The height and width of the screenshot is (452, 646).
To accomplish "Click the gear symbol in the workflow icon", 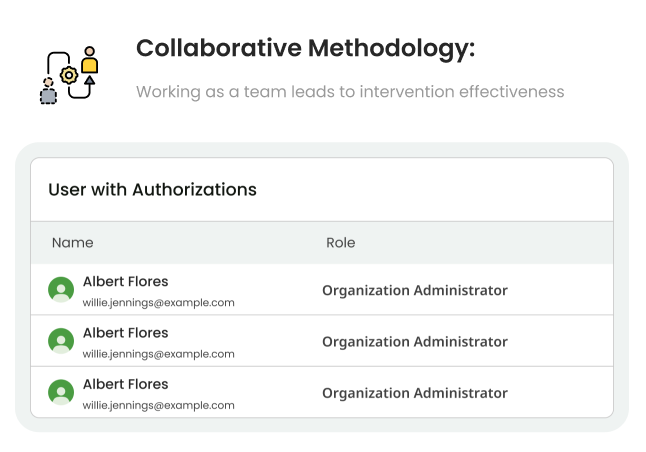I will tap(68, 74).
